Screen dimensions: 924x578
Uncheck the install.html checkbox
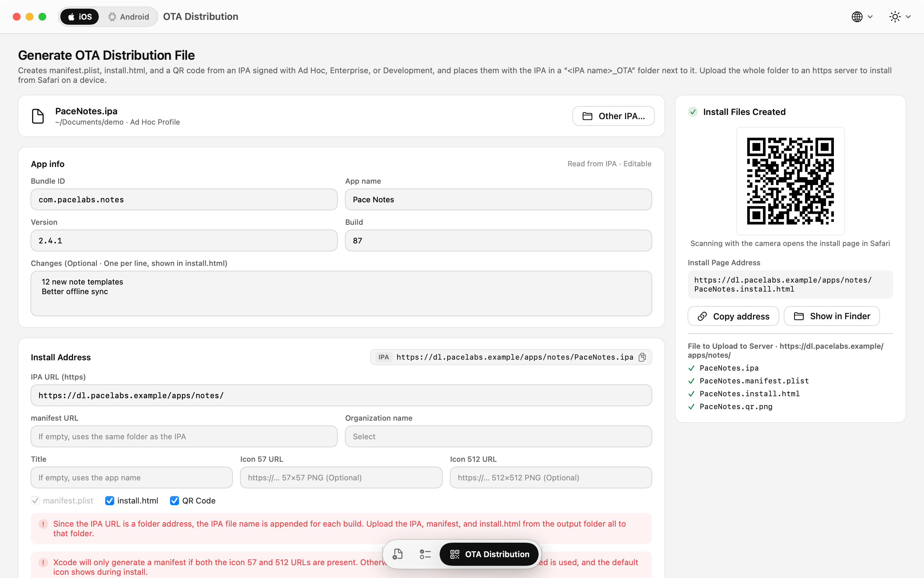pyautogui.click(x=110, y=501)
